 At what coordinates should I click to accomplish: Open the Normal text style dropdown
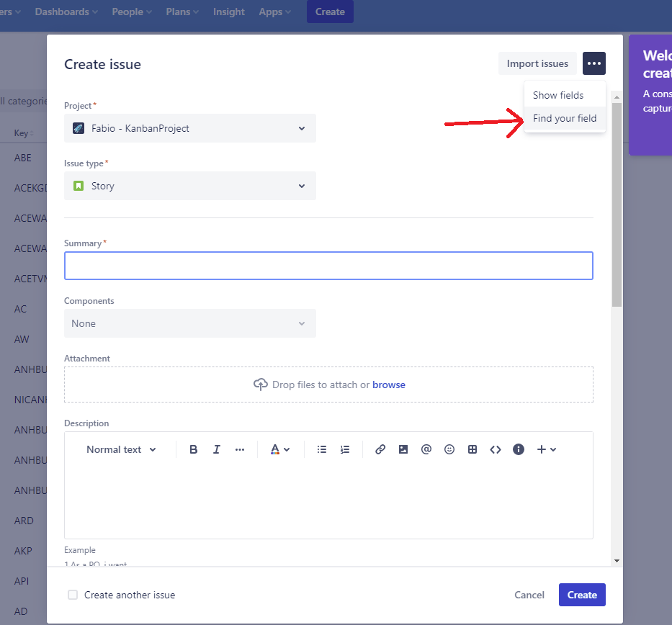[120, 449]
